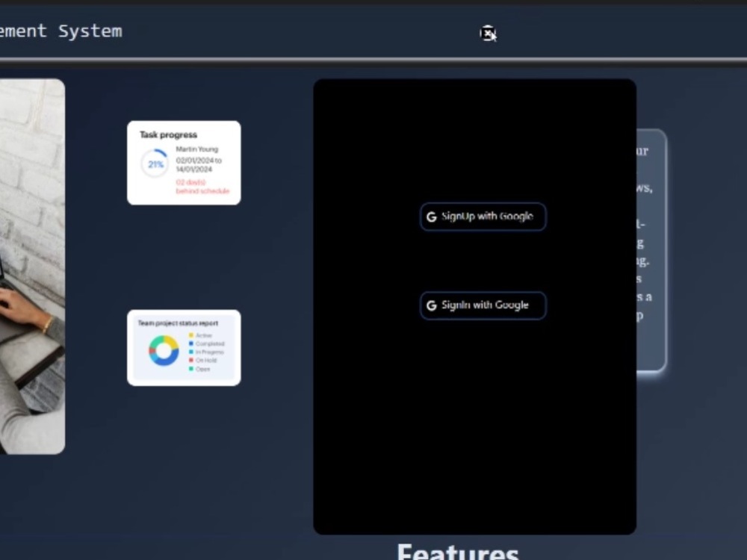Click the yellow Active legend swatch
The width and height of the screenshot is (747, 560).
(x=191, y=335)
